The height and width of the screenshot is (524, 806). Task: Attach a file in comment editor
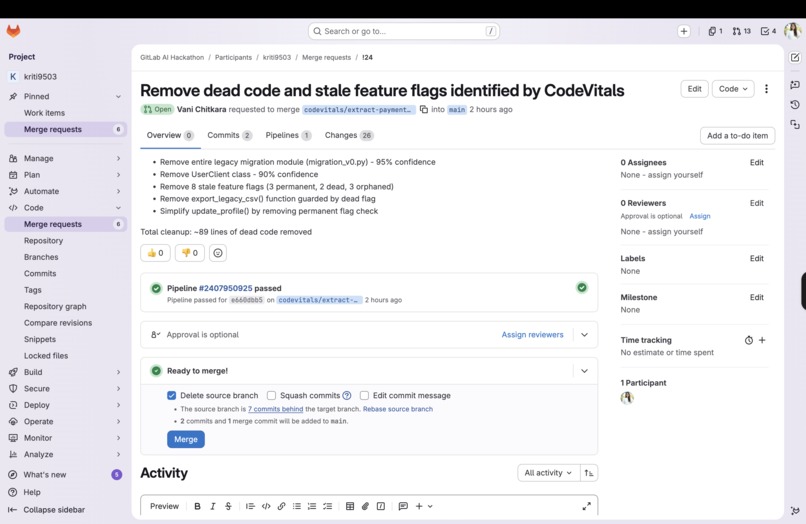pyautogui.click(x=365, y=507)
